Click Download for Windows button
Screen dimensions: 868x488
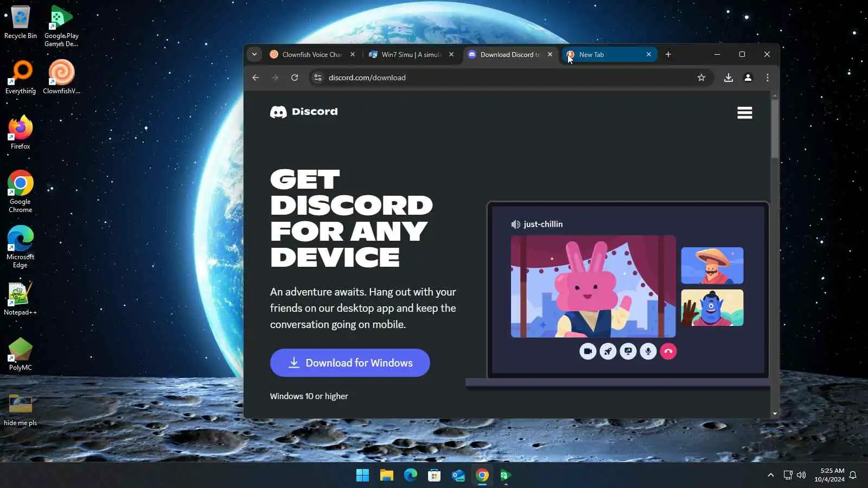[x=350, y=363]
